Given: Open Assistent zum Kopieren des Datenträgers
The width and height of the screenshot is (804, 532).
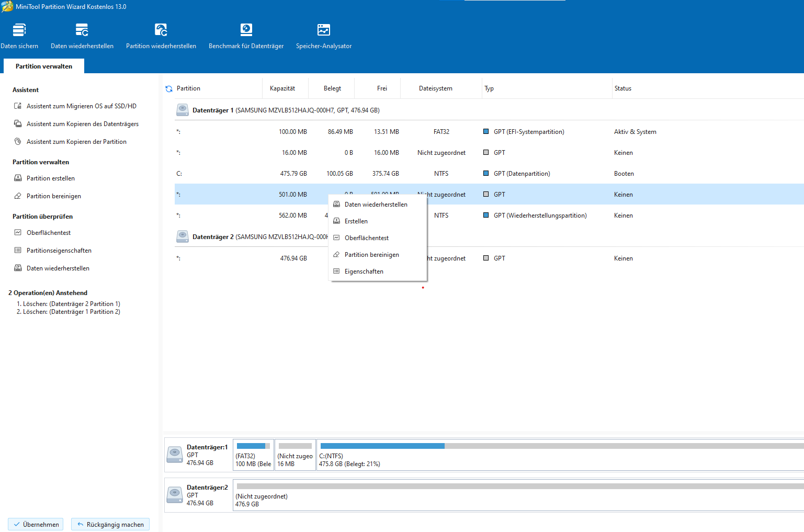Looking at the screenshot, I should pos(82,124).
